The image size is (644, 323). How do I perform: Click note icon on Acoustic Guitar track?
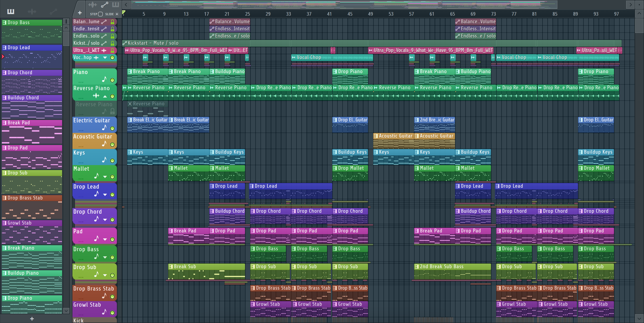coord(104,144)
